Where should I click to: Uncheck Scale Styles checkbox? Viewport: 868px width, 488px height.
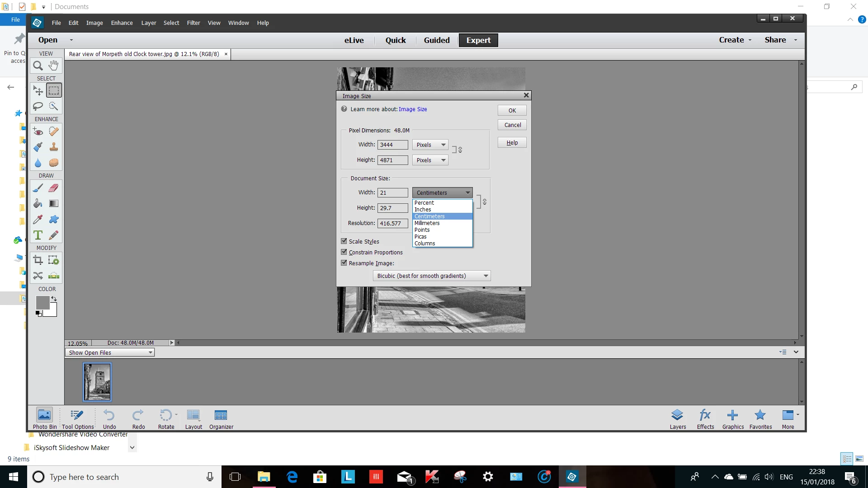(x=344, y=241)
